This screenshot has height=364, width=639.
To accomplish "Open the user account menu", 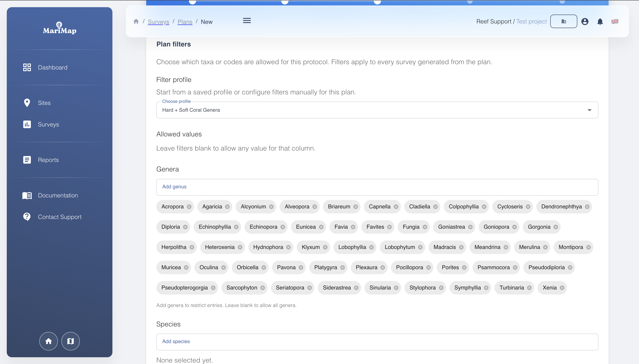I will click(x=585, y=21).
